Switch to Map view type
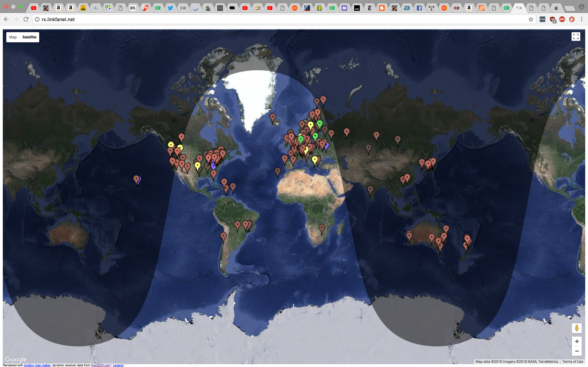This screenshot has height=367, width=588. 13,37
